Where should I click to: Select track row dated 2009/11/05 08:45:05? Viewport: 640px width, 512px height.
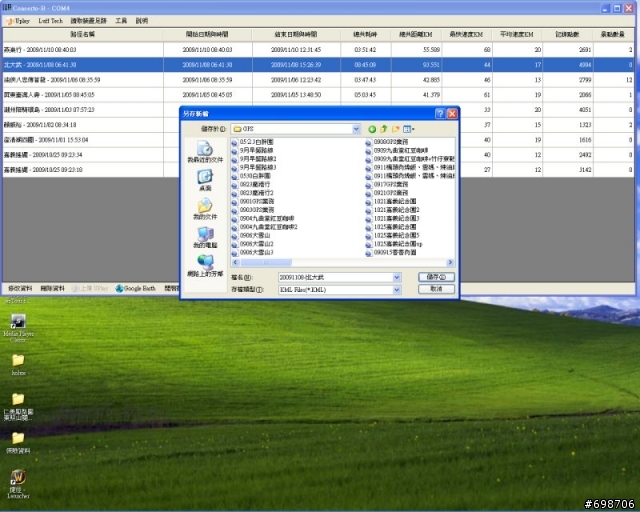tap(318, 95)
